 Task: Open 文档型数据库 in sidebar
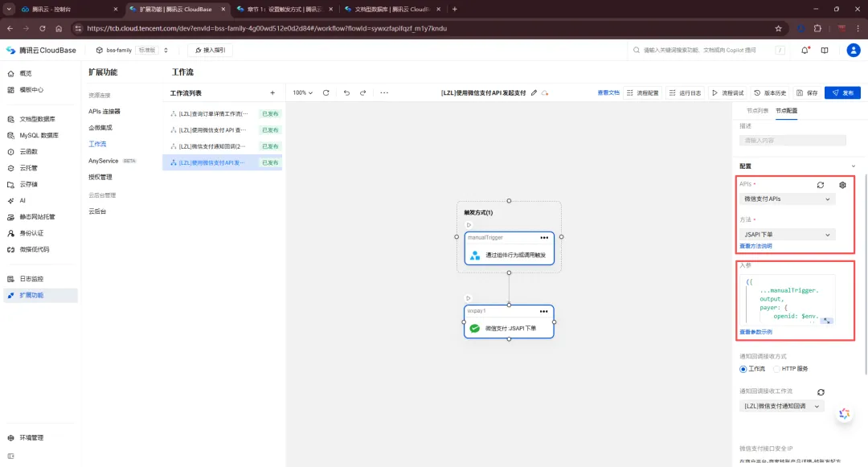click(37, 119)
